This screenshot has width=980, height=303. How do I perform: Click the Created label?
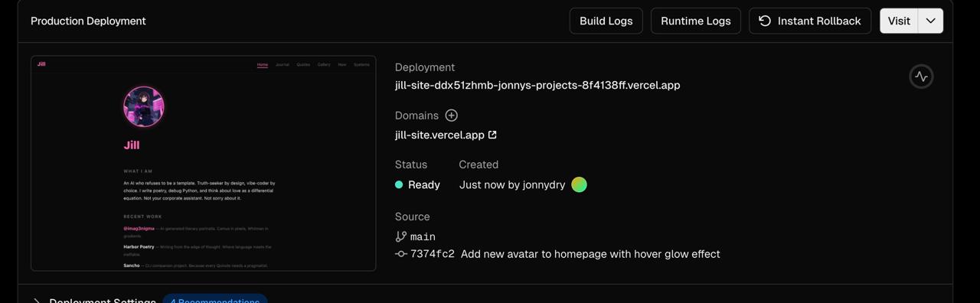(x=479, y=165)
